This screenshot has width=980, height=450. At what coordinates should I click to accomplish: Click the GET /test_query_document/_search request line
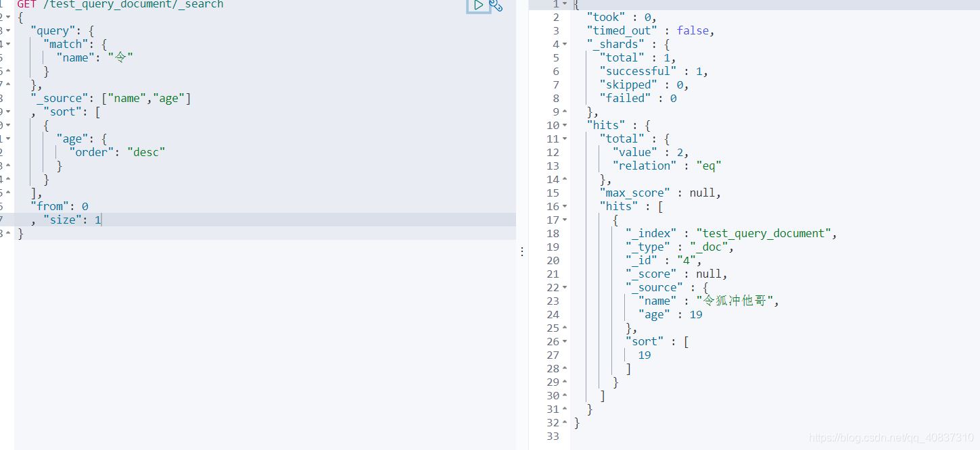[120, 4]
